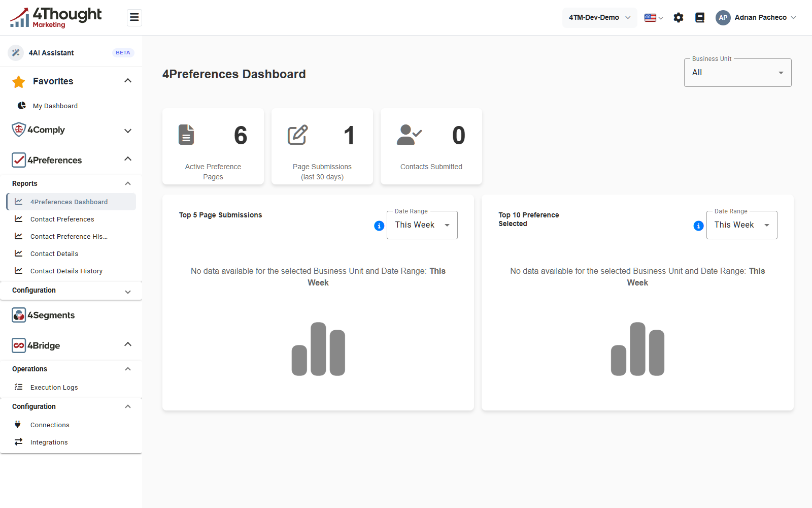Open Date Range dropdown for Top 5 Page Submissions

pyautogui.click(x=422, y=225)
